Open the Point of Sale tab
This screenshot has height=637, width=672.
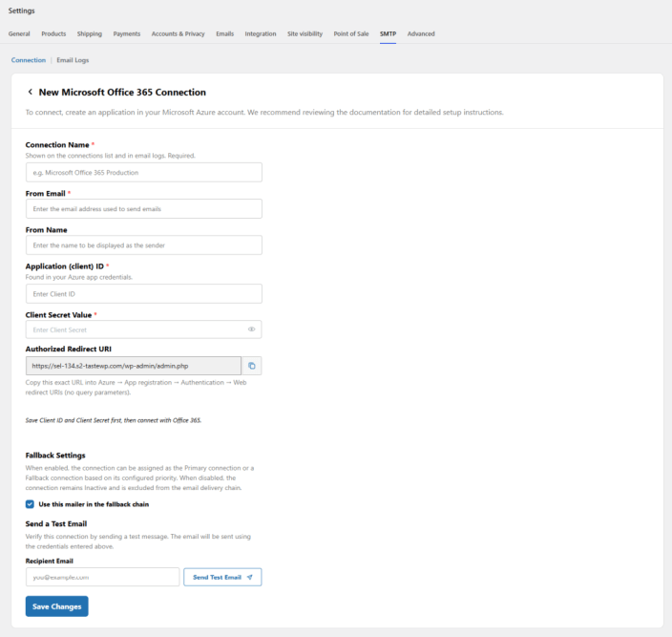point(351,33)
